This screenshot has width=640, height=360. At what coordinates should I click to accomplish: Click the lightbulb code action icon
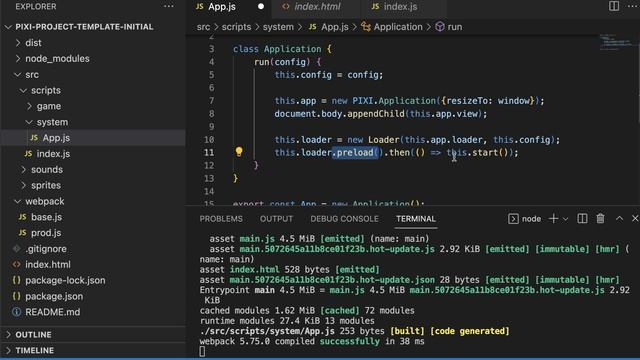click(x=239, y=152)
